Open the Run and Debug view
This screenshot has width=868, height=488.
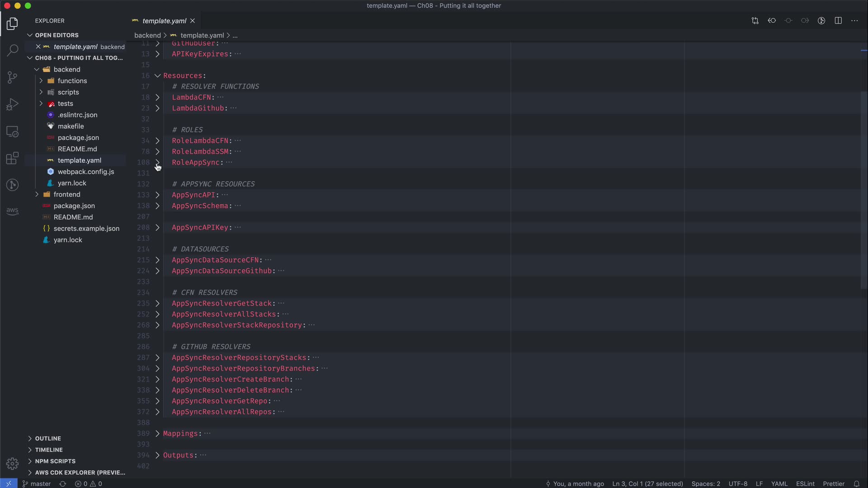12,104
